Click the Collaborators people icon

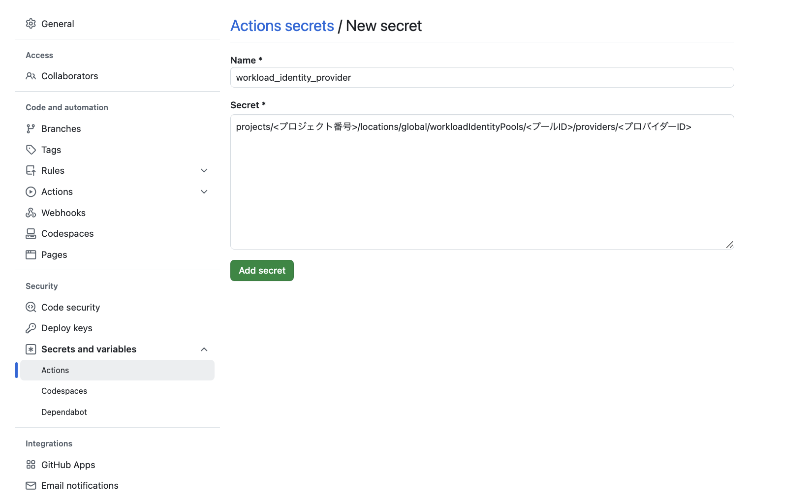31,76
